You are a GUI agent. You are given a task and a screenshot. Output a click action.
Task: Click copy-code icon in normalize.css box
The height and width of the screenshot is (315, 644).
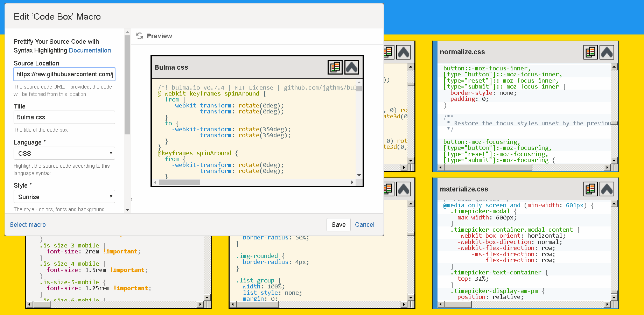coord(590,52)
